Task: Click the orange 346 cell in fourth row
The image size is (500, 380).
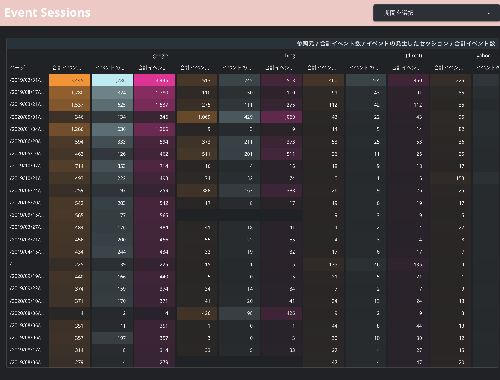Action: [x=69, y=117]
